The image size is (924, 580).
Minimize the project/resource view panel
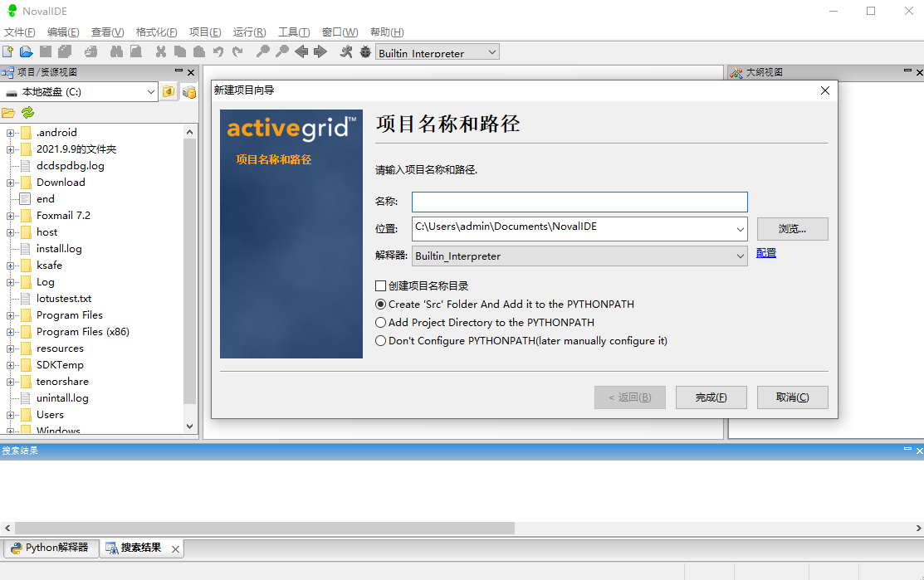(178, 71)
